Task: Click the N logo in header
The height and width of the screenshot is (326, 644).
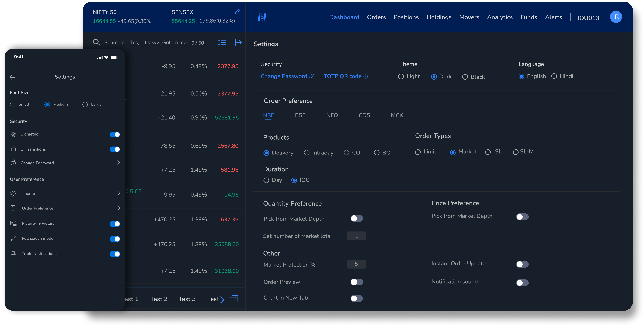Action: coord(262,17)
